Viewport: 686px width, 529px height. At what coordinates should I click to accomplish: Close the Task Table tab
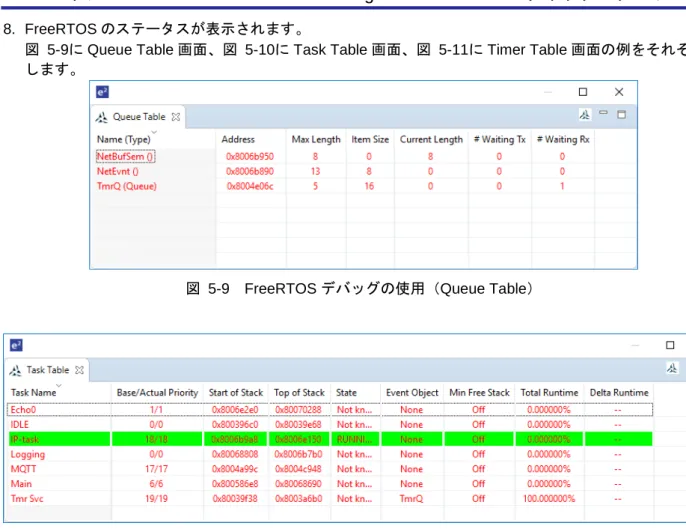pos(79,370)
